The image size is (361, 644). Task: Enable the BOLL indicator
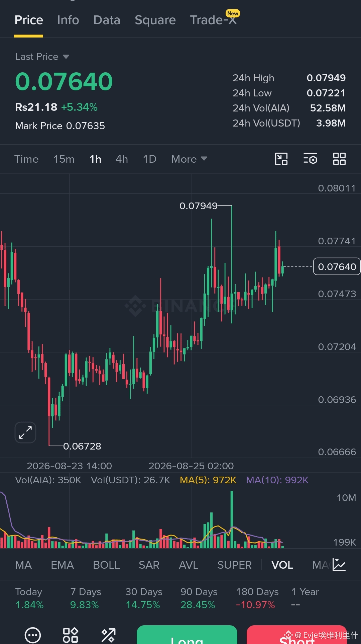(106, 565)
